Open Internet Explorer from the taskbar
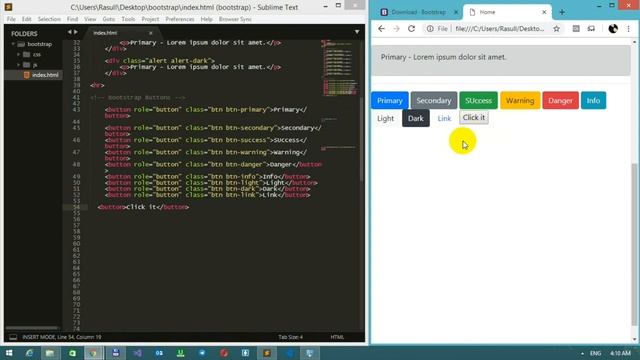640x360 pixels. [x=29, y=353]
